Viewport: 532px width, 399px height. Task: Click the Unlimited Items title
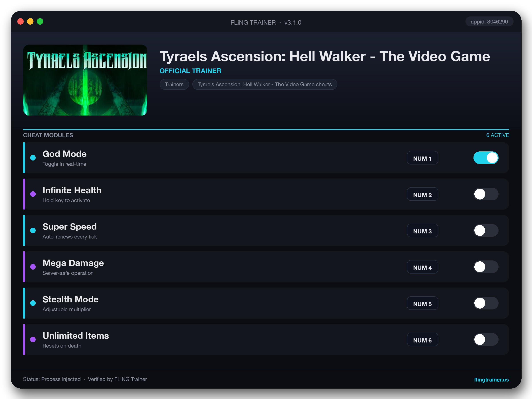tap(76, 336)
